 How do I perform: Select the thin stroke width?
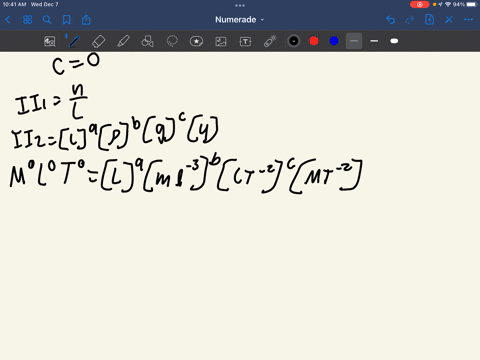(x=354, y=41)
